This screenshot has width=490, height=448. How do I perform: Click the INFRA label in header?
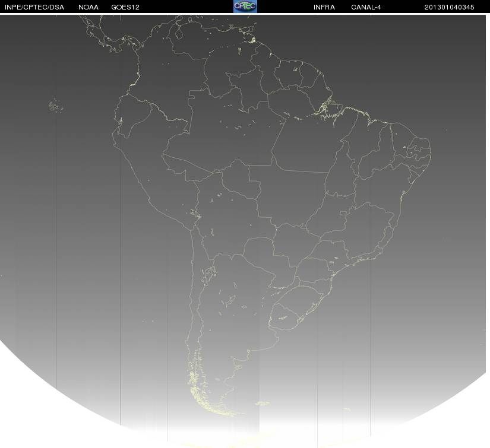(324, 7)
